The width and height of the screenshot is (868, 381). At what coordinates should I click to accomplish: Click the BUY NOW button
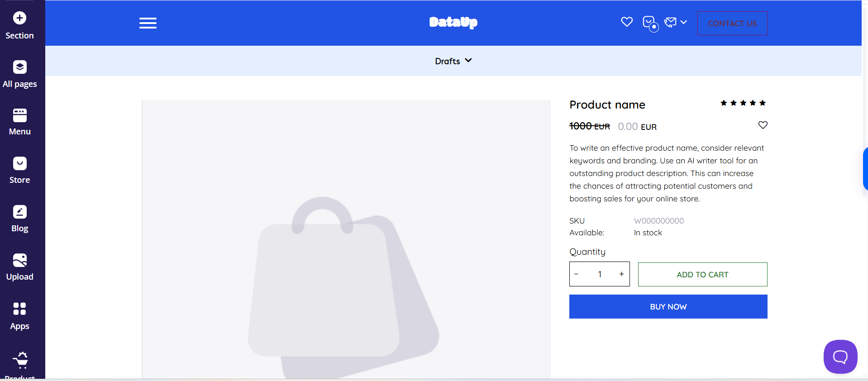(668, 306)
